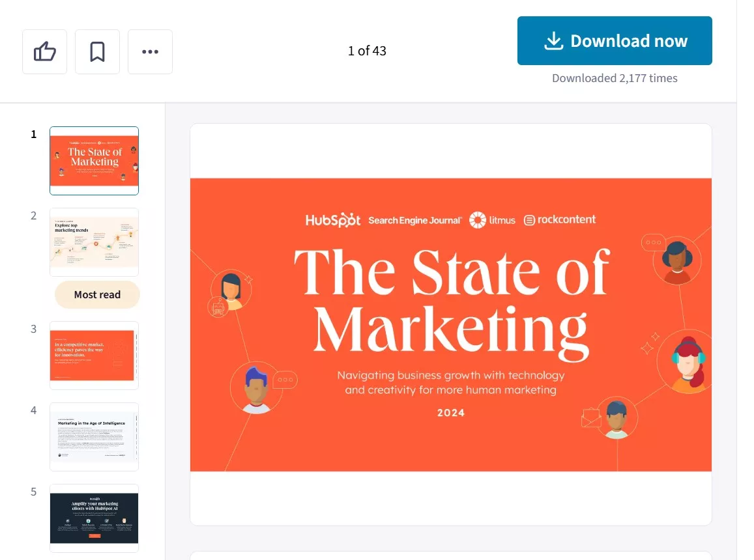Click the number 2 beside its slide thumbnail
This screenshot has width=754, height=560.
pos(33,216)
